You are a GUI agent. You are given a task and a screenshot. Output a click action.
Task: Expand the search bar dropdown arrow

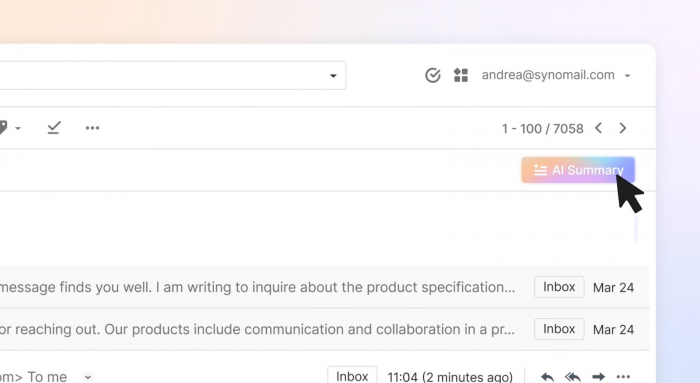(x=333, y=76)
